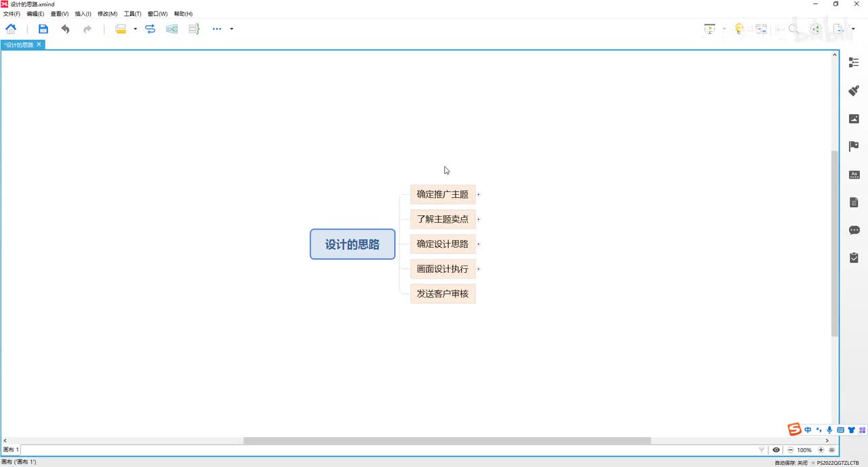Viewport: 868px width, 467px height.
Task: Start presentation mode
Action: point(710,29)
